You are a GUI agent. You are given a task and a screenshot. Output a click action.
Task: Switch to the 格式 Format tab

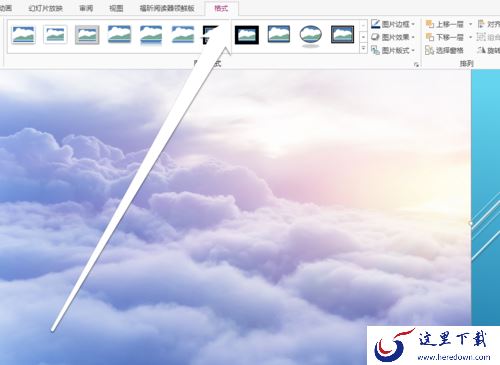click(221, 8)
